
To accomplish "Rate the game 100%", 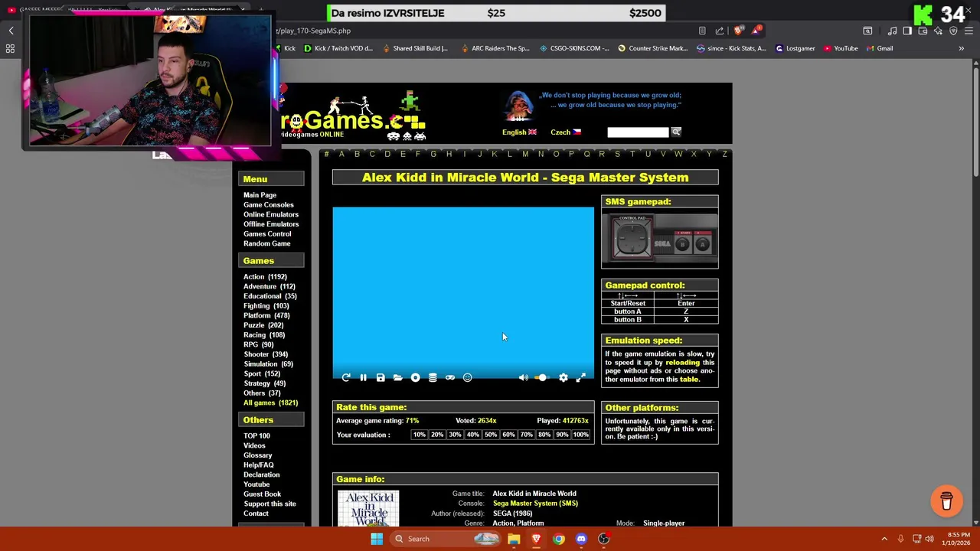I will [x=581, y=435].
